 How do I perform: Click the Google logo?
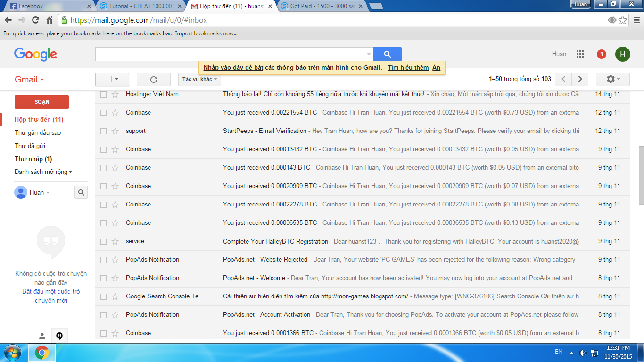[35, 54]
